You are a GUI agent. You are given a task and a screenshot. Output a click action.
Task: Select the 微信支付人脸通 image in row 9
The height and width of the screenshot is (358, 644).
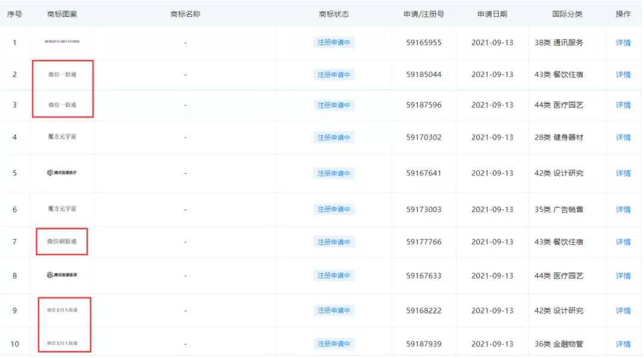[x=63, y=310]
